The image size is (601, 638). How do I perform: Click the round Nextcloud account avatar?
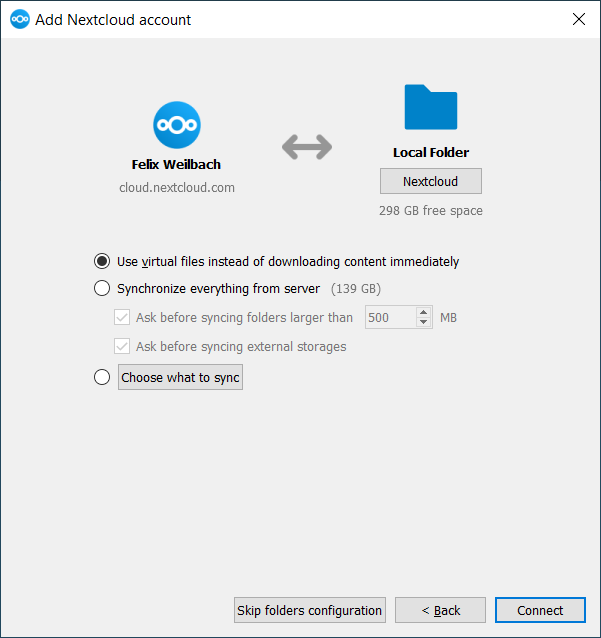[176, 125]
